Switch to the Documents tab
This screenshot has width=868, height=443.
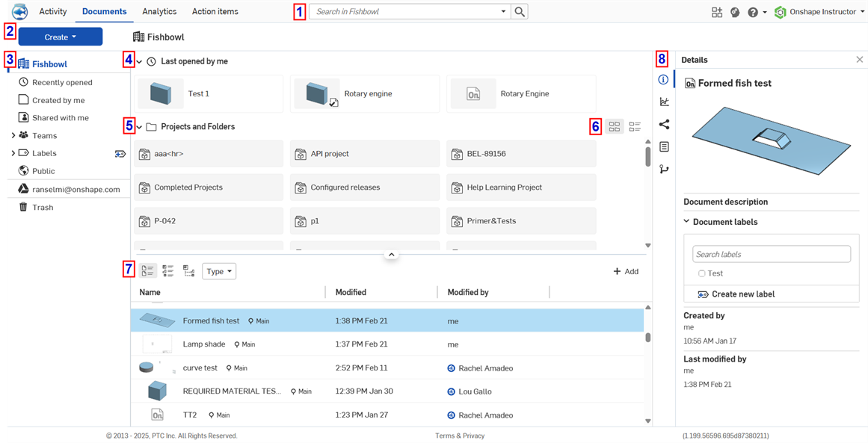(x=104, y=11)
